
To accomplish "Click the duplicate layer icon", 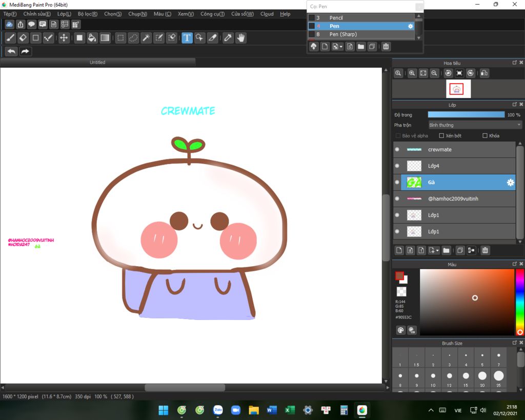I will click(x=460, y=250).
